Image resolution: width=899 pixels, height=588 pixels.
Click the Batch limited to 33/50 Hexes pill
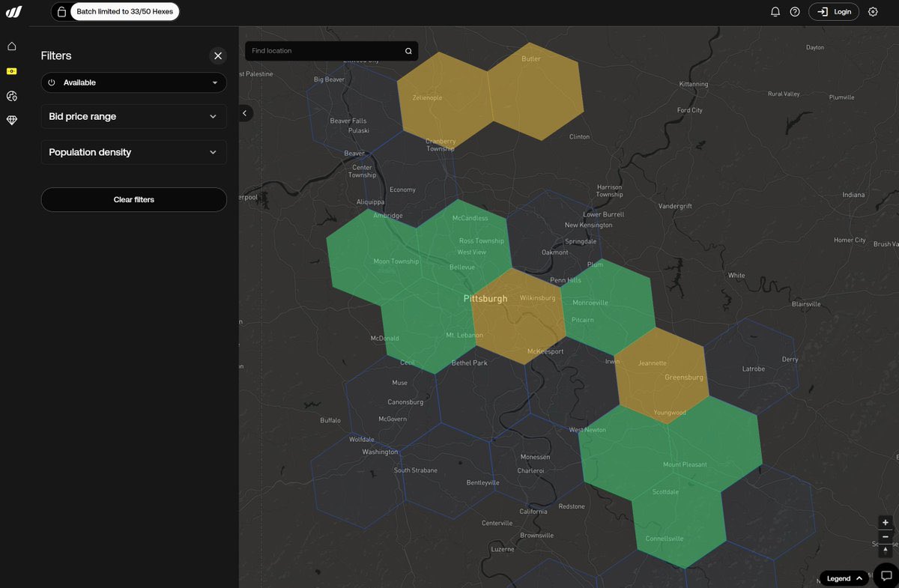coord(124,12)
